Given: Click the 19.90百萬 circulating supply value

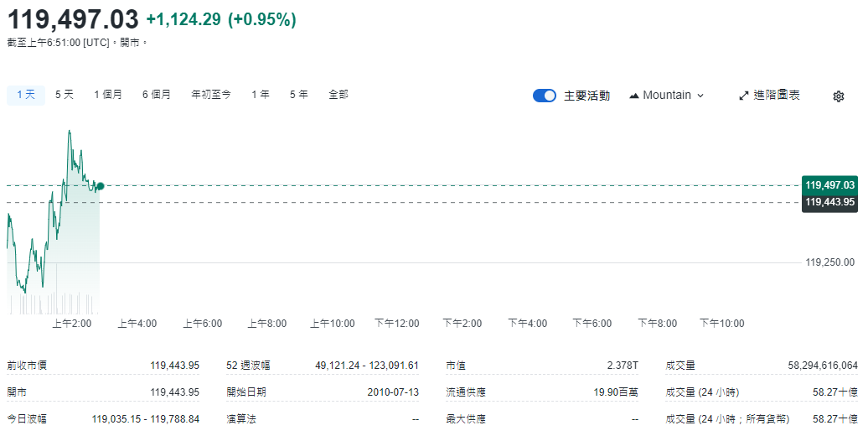Looking at the screenshot, I should pos(616,392).
